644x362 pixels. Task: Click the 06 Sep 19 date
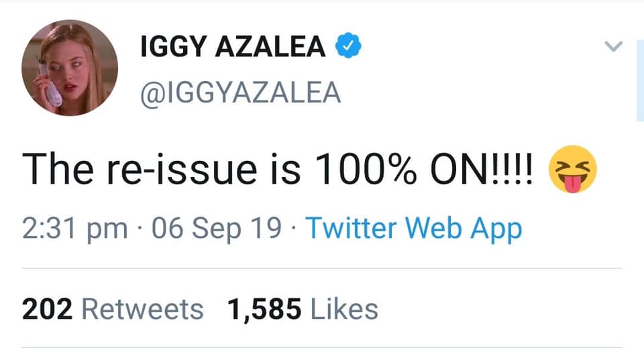[x=217, y=229]
